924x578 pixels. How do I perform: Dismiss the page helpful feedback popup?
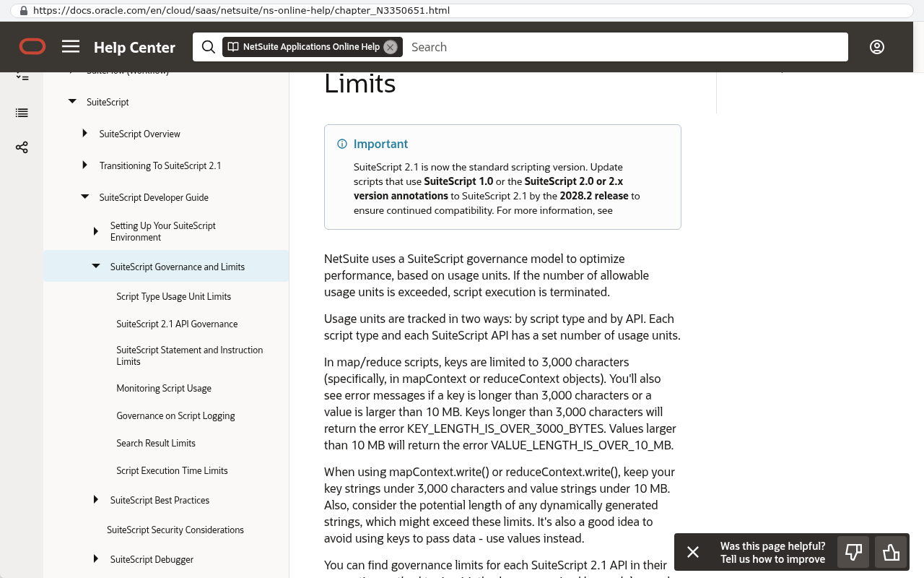click(693, 553)
